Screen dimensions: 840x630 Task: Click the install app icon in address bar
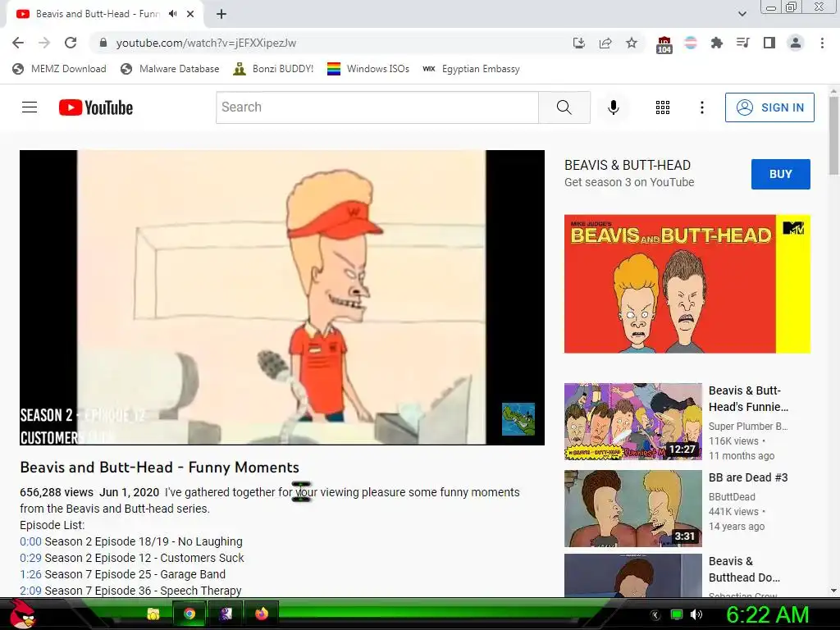(578, 43)
